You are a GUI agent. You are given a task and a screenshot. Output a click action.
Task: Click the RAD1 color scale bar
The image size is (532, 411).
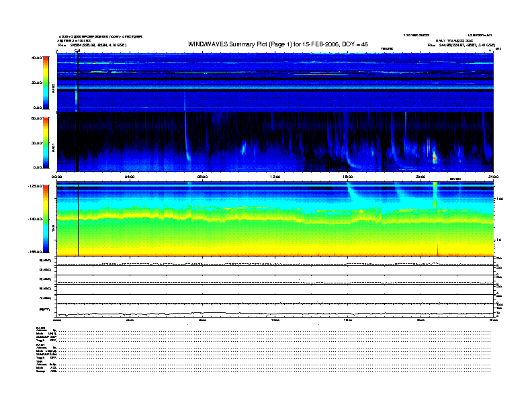[x=46, y=143]
